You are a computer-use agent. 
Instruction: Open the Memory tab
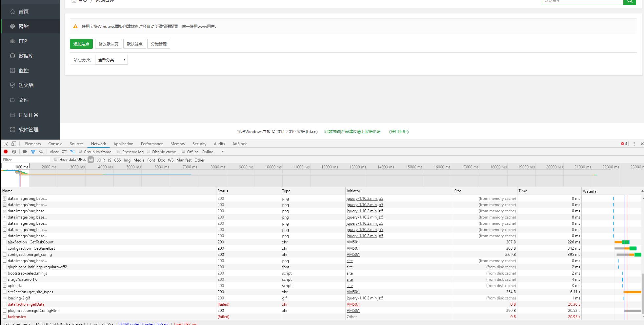[178, 144]
